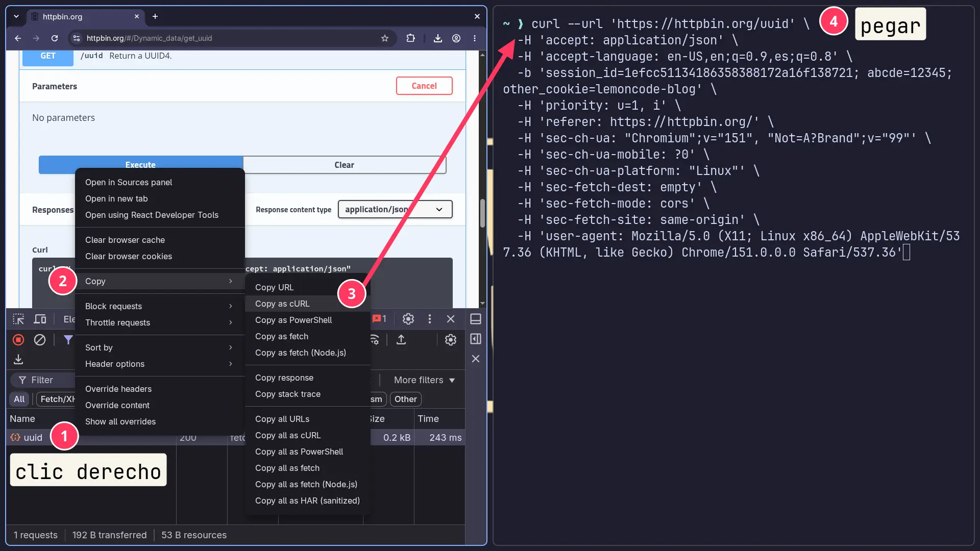Select the All request type filter
This screenshot has width=980, height=551.
[x=19, y=399]
